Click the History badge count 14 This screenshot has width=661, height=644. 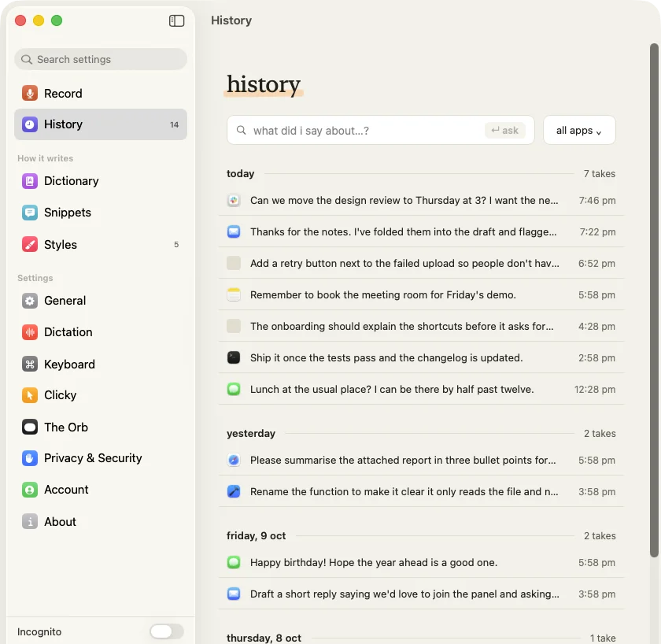(x=174, y=124)
